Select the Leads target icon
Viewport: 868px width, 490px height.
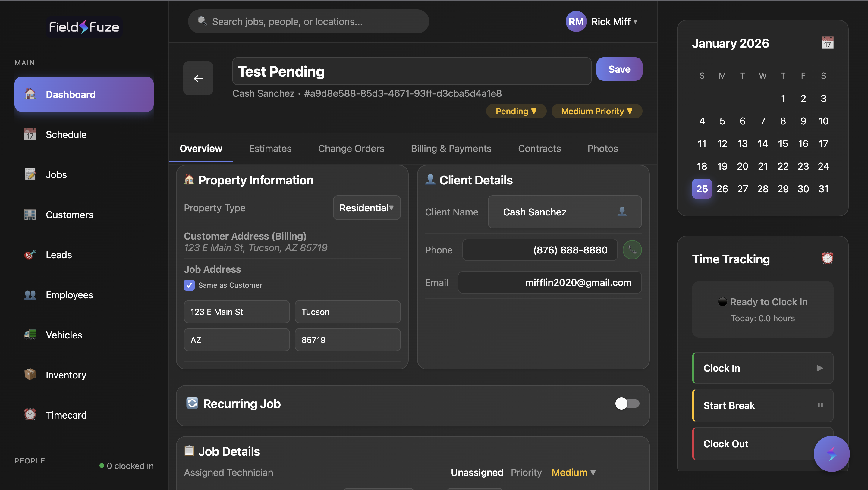click(x=30, y=255)
